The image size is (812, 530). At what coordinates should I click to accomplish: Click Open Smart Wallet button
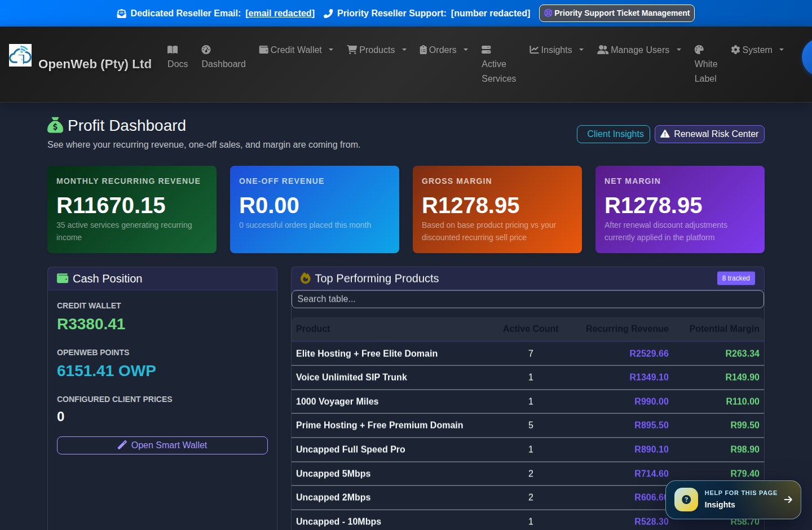[162, 445]
